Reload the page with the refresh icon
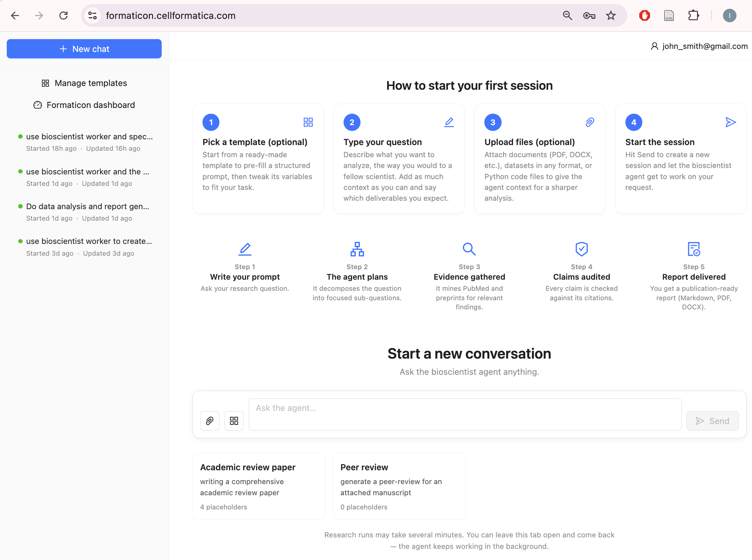This screenshot has width=752, height=560. click(x=63, y=16)
